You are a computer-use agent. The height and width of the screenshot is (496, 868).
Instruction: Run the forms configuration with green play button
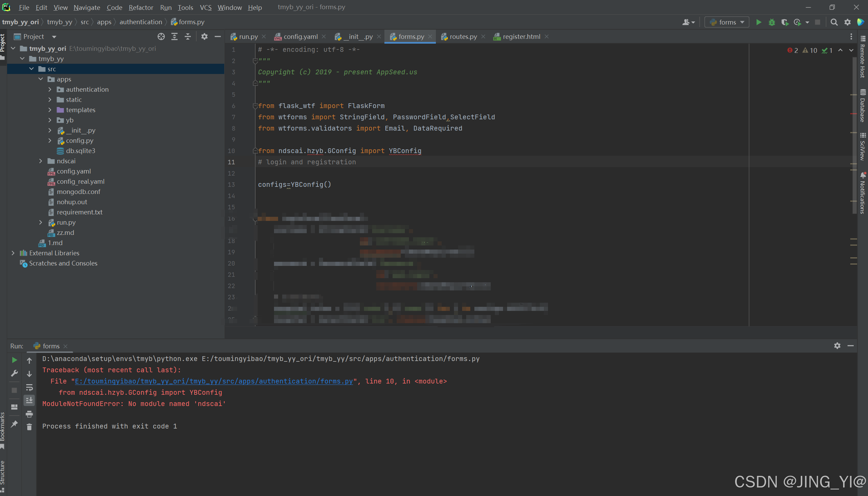pos(759,22)
